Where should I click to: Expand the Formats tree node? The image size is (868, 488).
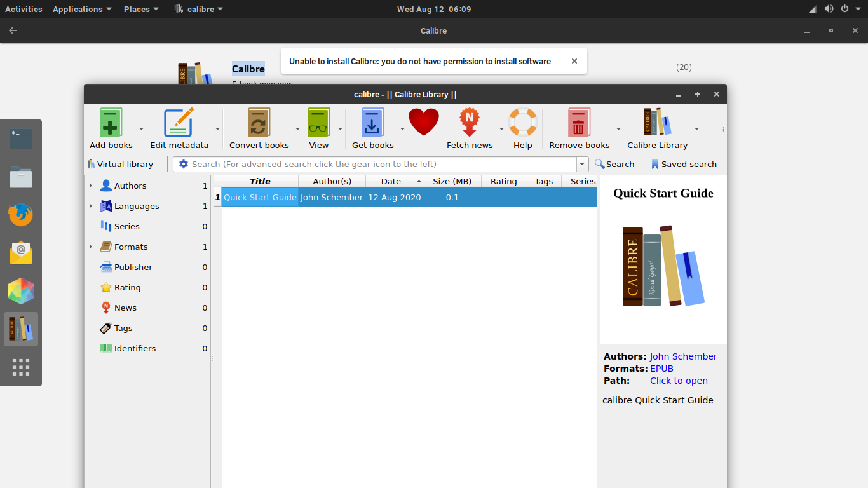(x=91, y=247)
